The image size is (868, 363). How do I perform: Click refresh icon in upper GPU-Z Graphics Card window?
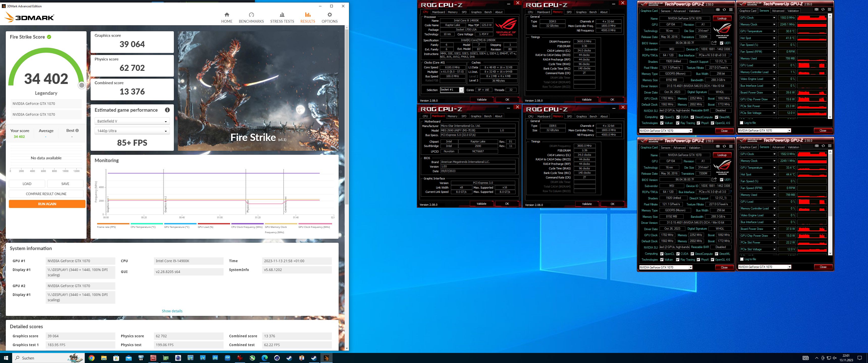[x=724, y=10]
